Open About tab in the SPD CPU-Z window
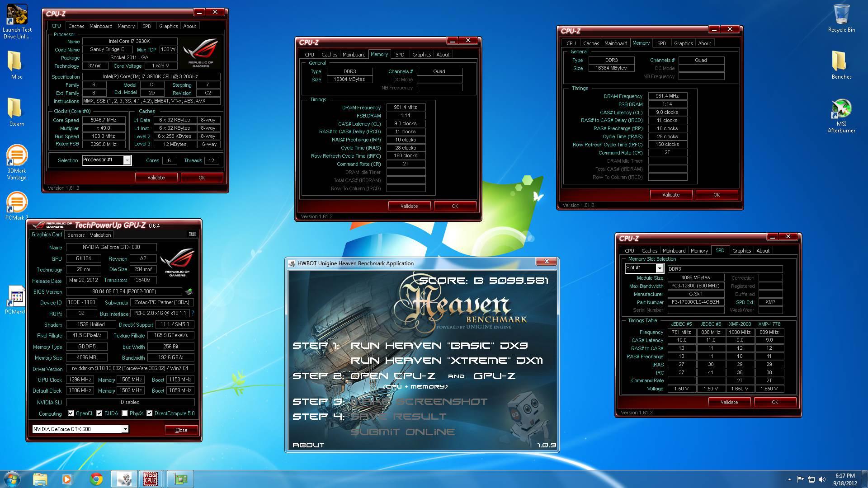The height and width of the screenshot is (488, 868). click(x=763, y=251)
